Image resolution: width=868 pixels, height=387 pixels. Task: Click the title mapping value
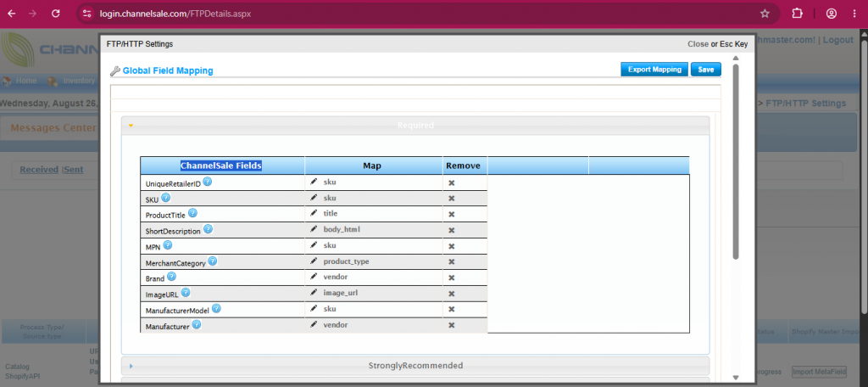pyautogui.click(x=331, y=213)
